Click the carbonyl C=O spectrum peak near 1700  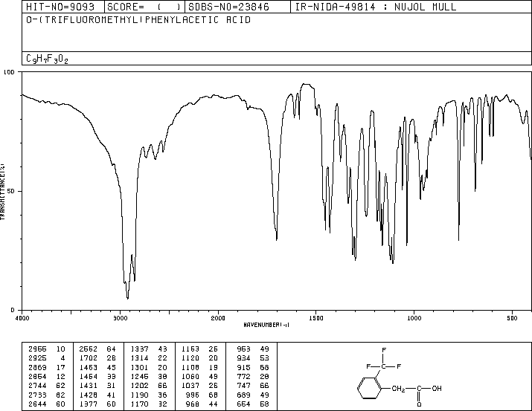pyautogui.click(x=277, y=237)
